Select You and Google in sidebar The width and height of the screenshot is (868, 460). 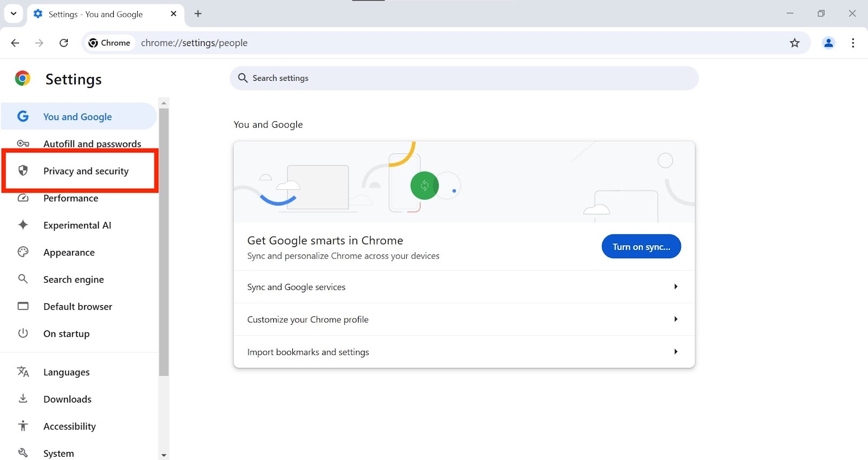click(79, 117)
